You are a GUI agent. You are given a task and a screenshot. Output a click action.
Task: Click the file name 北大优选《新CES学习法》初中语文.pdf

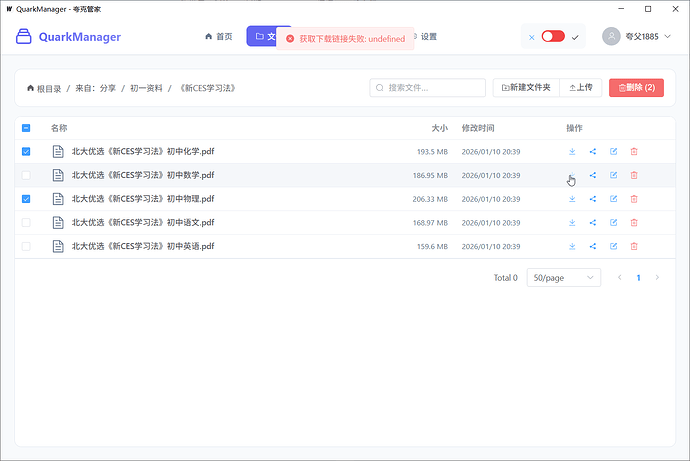tap(143, 223)
